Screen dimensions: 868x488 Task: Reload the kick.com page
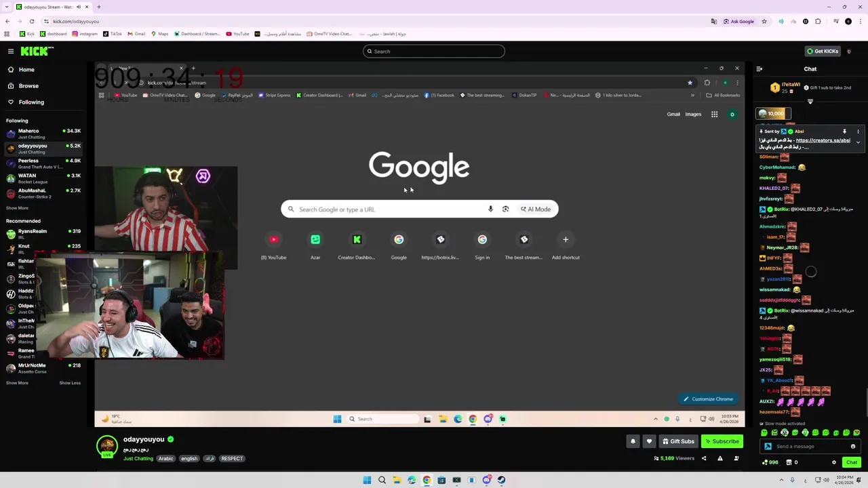(33, 21)
